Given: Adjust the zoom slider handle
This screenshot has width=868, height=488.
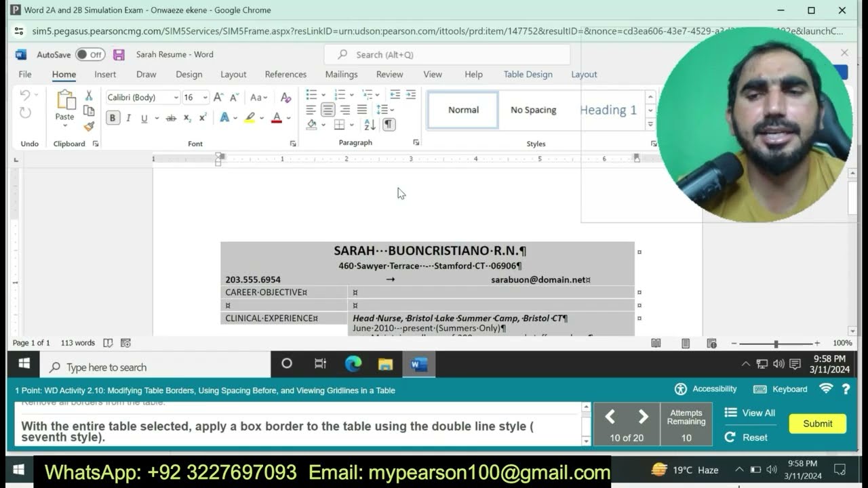Looking at the screenshot, I should click(776, 344).
